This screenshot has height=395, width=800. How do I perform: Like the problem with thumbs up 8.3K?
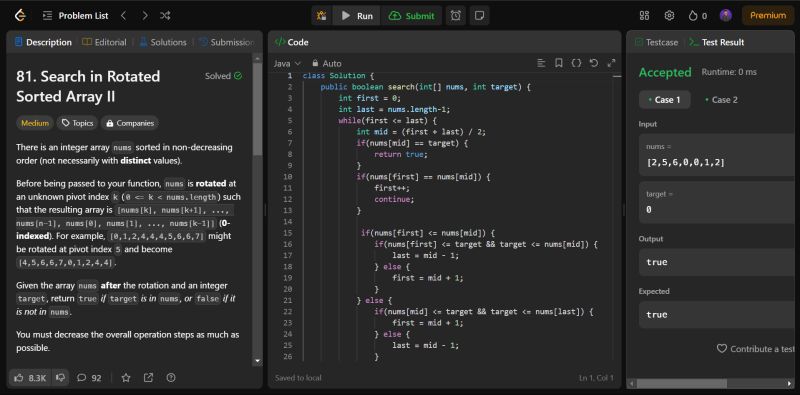coord(30,378)
